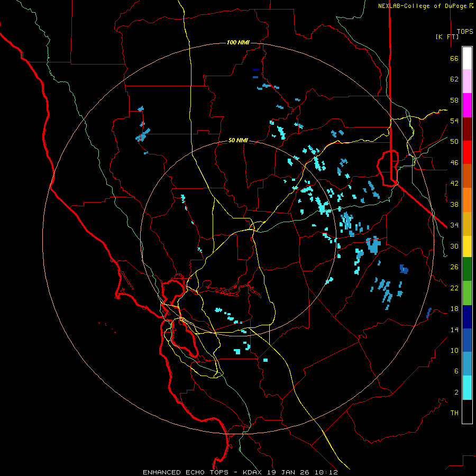Select the bright yellow legend swatch

(x=467, y=246)
